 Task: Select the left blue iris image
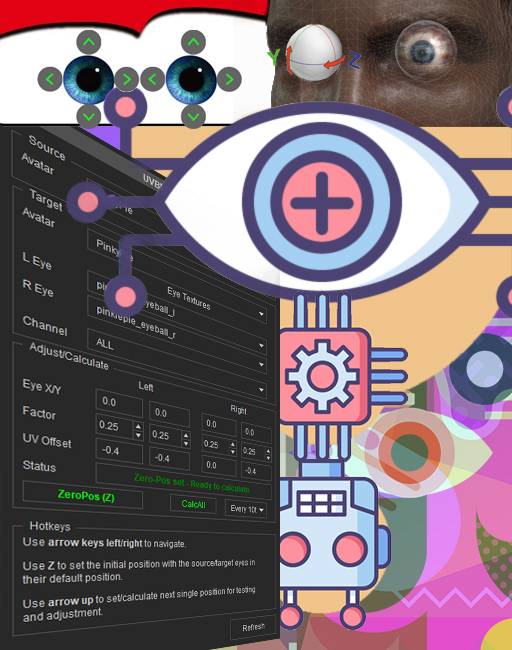pyautogui.click(x=88, y=80)
